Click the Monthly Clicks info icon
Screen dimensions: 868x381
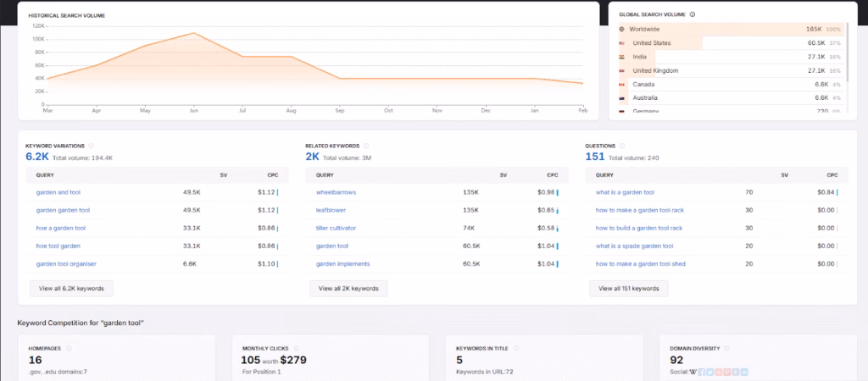click(293, 348)
